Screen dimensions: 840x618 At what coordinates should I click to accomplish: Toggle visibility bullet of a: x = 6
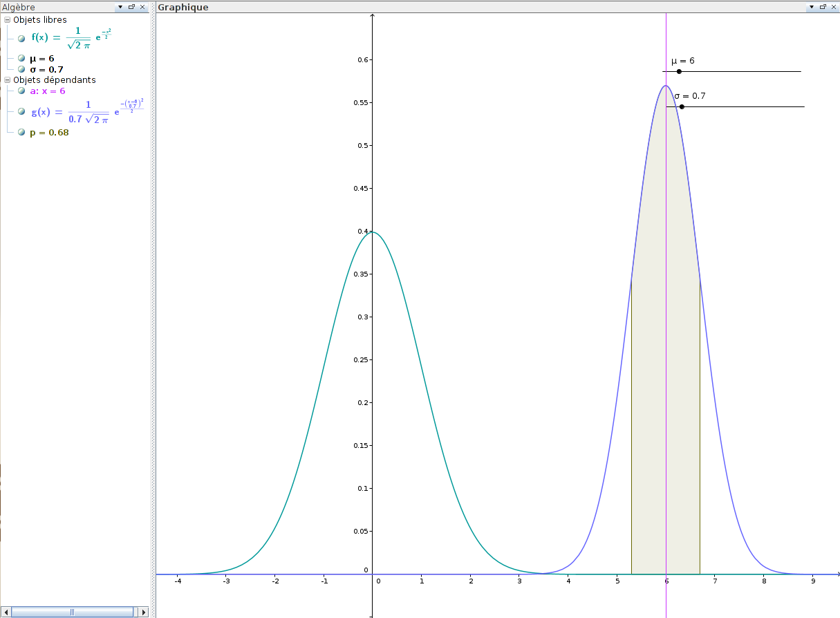pyautogui.click(x=21, y=91)
